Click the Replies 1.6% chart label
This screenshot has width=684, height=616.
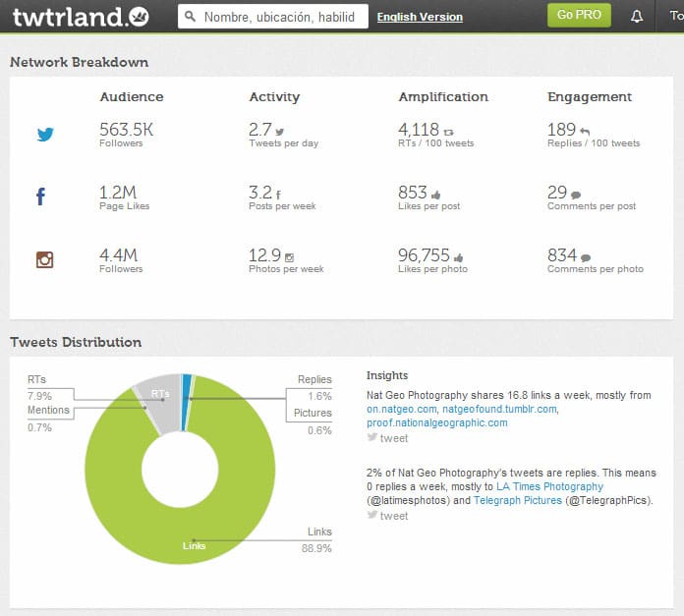coord(314,388)
